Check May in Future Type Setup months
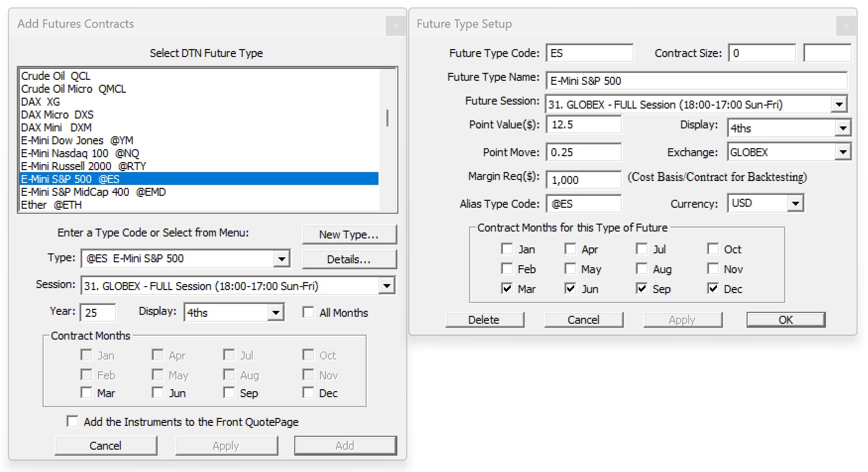 coord(570,269)
